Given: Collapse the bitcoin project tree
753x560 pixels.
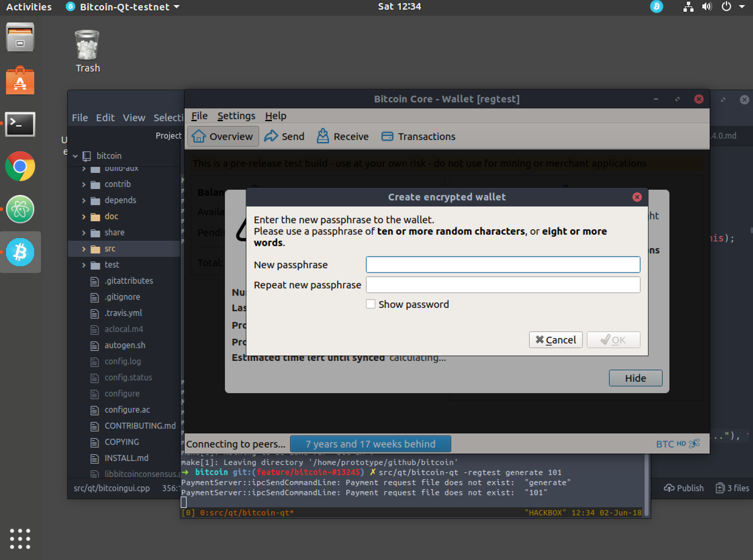Looking at the screenshot, I should tap(75, 156).
